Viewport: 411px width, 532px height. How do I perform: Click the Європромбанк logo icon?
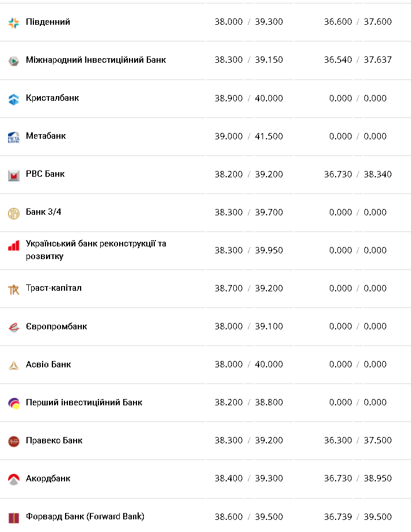14,327
